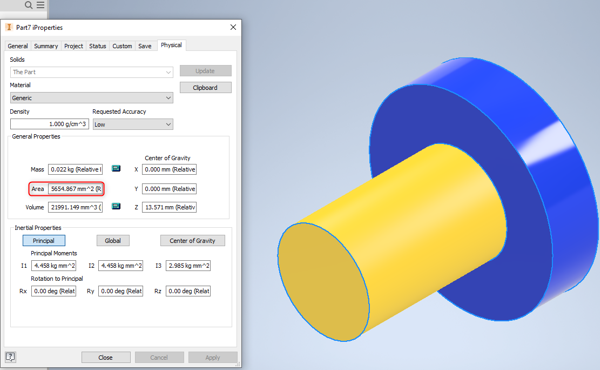Click the help question mark icon

pyautogui.click(x=10, y=357)
